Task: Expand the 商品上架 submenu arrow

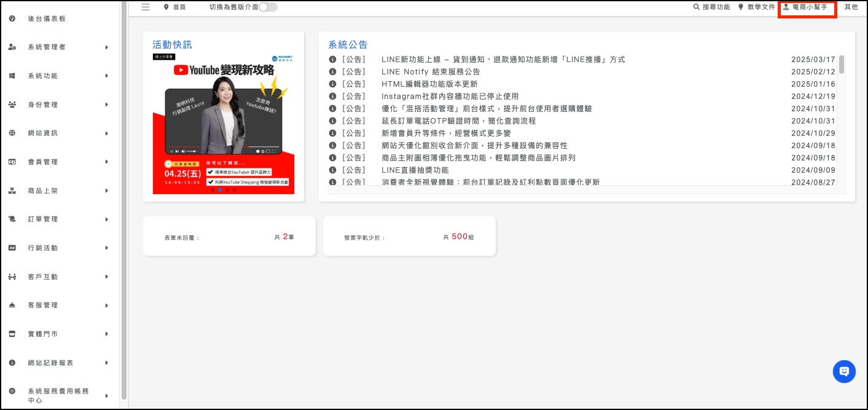Action: point(107,191)
